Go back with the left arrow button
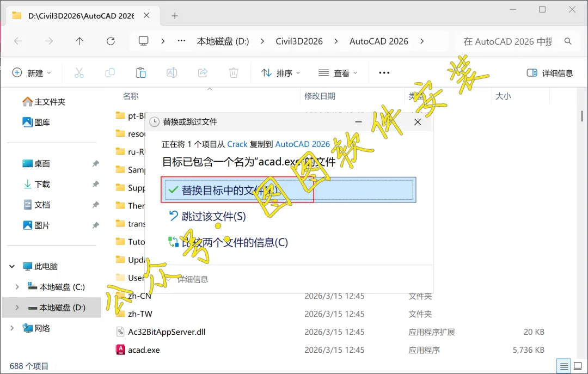 (18, 41)
